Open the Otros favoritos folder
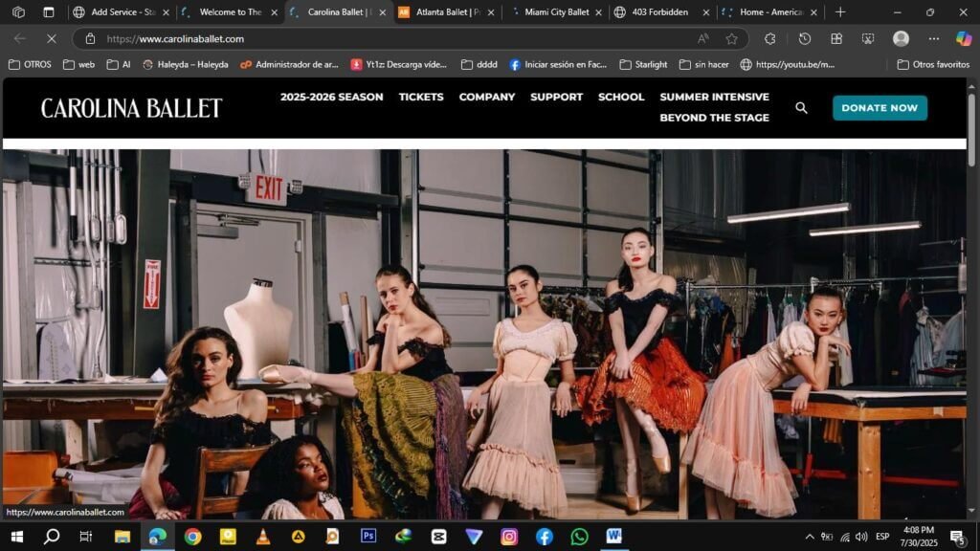 [x=933, y=64]
